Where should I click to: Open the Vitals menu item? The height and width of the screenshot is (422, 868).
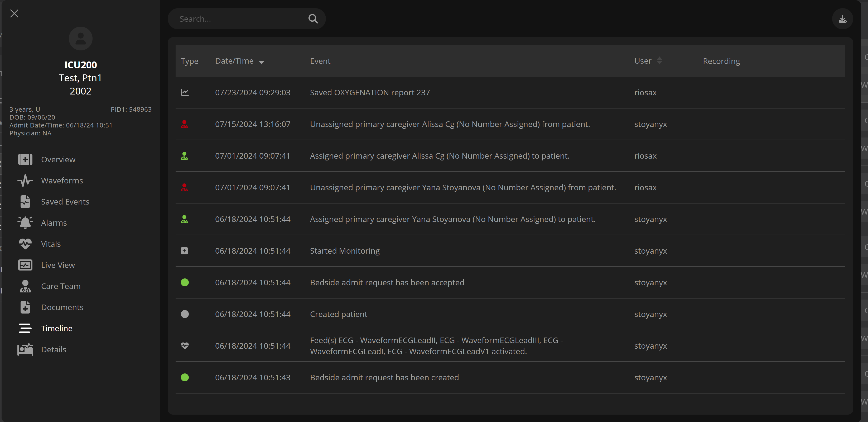(51, 244)
